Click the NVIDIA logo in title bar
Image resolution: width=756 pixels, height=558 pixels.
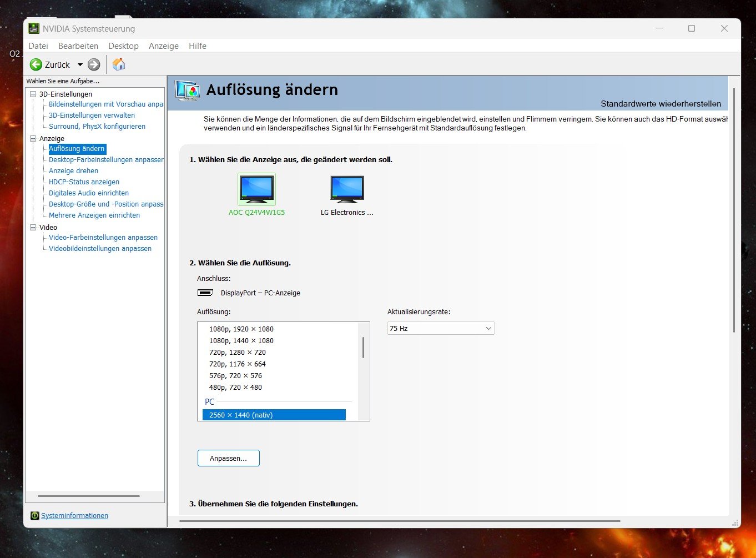tap(34, 28)
